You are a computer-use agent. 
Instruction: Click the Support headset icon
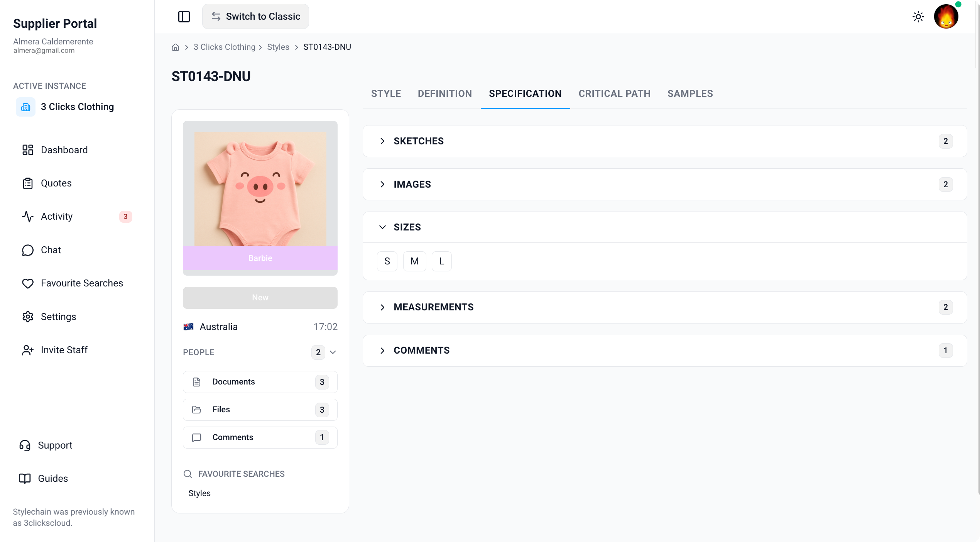pyautogui.click(x=25, y=445)
